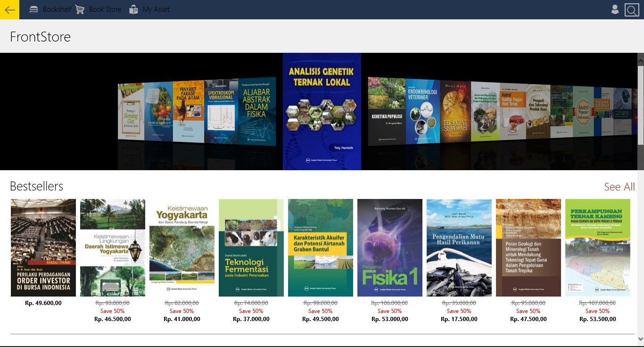Image resolution: width=644 pixels, height=347 pixels.
Task: Select Genetika Populasi book in carousel
Action: pyautogui.click(x=387, y=111)
